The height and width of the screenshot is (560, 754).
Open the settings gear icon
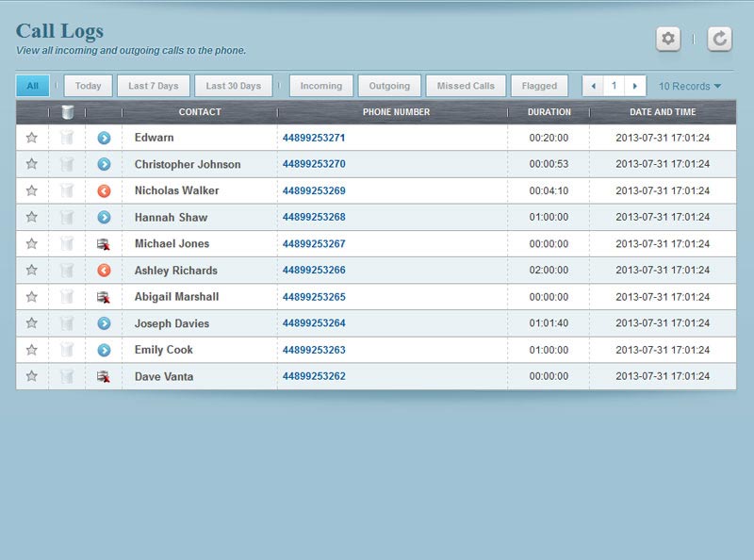pos(668,39)
